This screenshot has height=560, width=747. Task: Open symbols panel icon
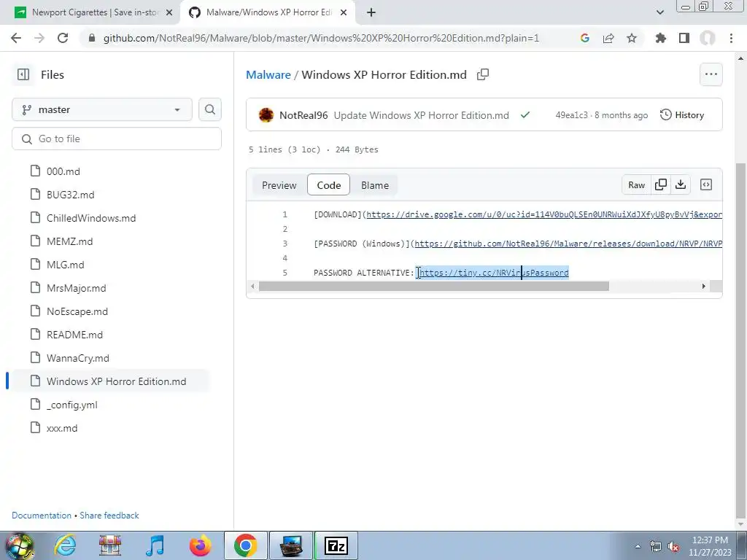706,184
